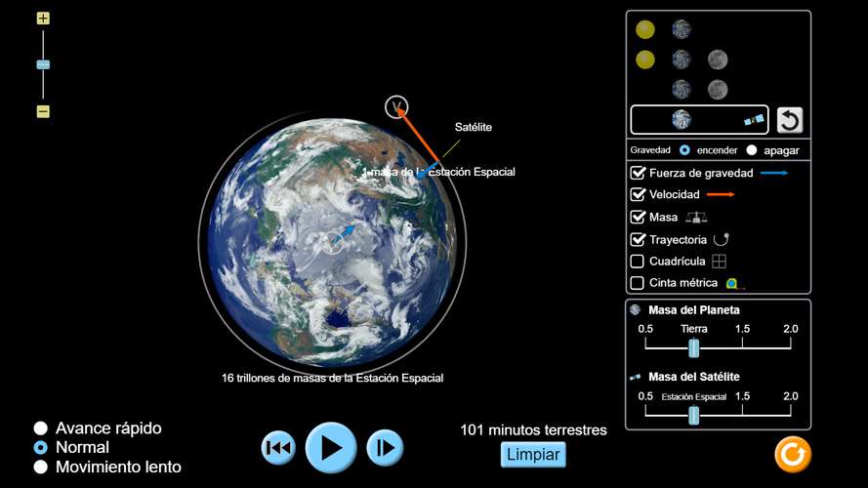Disable the Velocidad vector checkbox

(638, 194)
